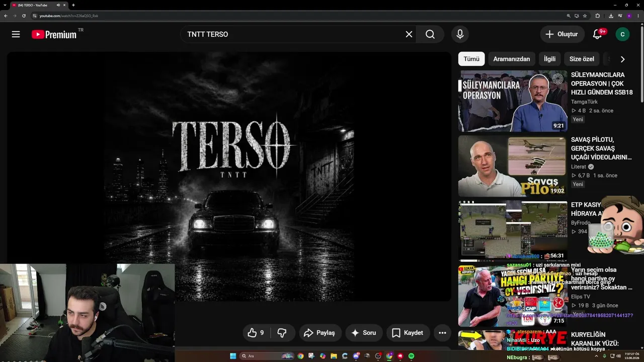Open the tab search dropdown
Screen dimensions: 644x362
(5, 5)
